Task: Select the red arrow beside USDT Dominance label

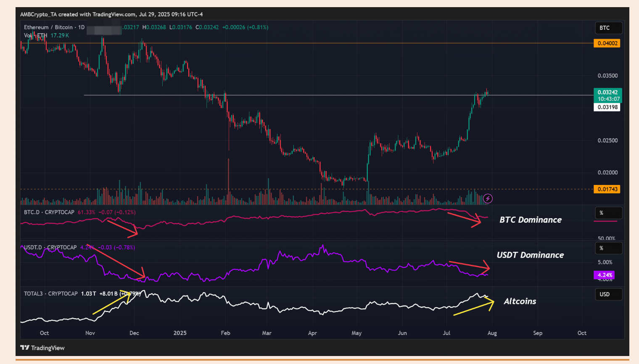Action: click(x=470, y=265)
